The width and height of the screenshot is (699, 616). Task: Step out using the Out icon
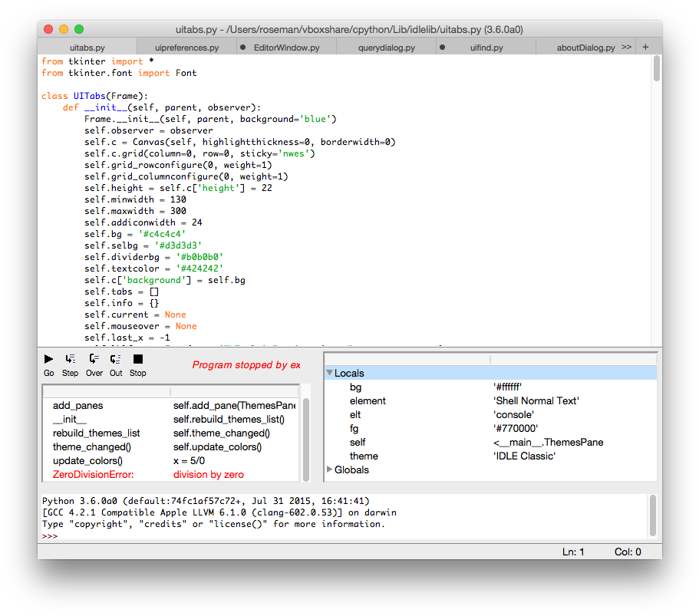pyautogui.click(x=115, y=358)
